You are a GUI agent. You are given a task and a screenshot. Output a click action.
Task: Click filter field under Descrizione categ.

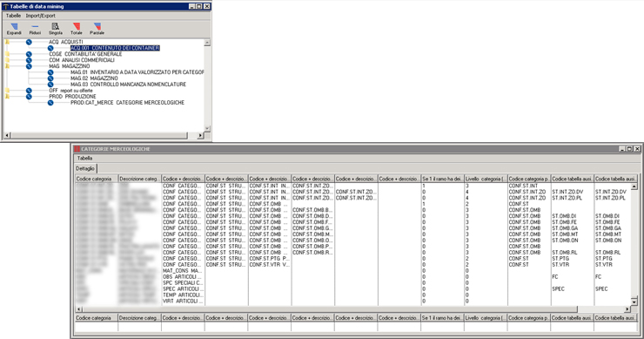pos(139,327)
